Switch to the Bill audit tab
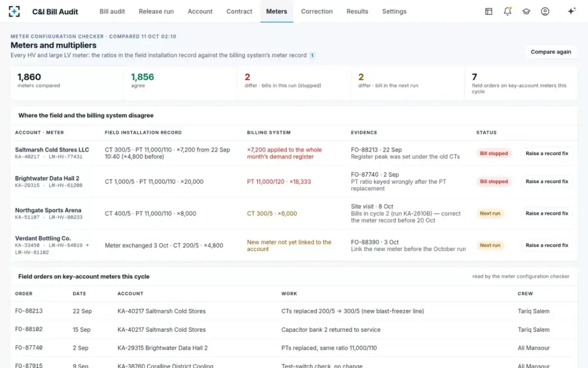Screen dimensions: 588x368 click(x=112, y=11)
